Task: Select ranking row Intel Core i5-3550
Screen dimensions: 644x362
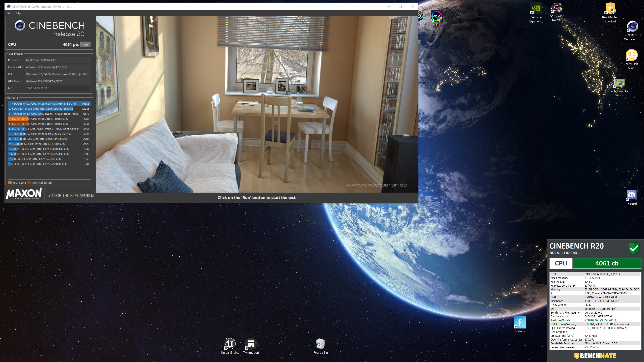Action: 49,159
